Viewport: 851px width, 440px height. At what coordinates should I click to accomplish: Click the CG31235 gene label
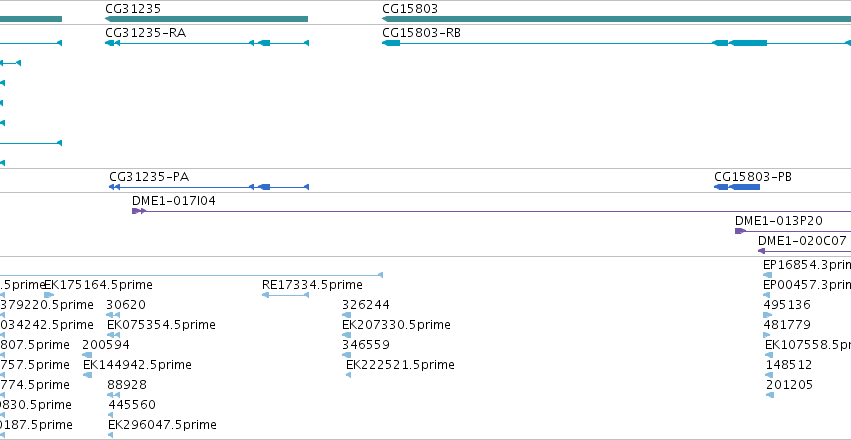(133, 9)
